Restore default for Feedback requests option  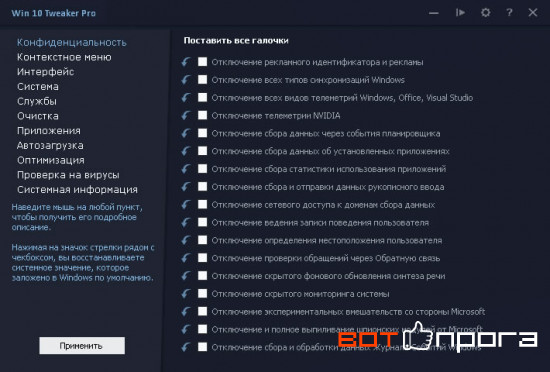click(186, 258)
